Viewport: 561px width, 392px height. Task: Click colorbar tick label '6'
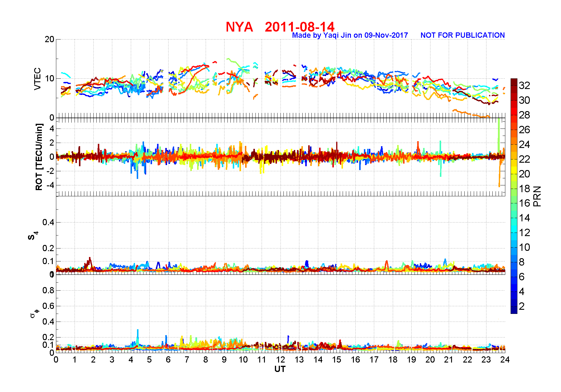(x=522, y=277)
